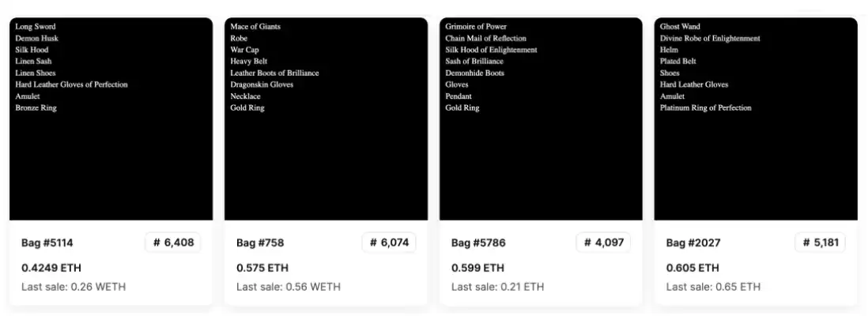Click the 0.599 ETH price
The height and width of the screenshot is (316, 868).
click(x=477, y=268)
